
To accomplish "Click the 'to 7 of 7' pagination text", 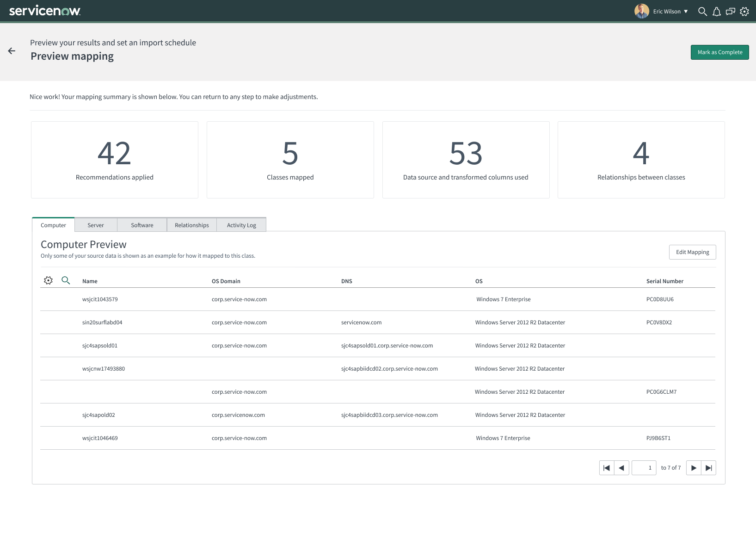I will pyautogui.click(x=671, y=468).
